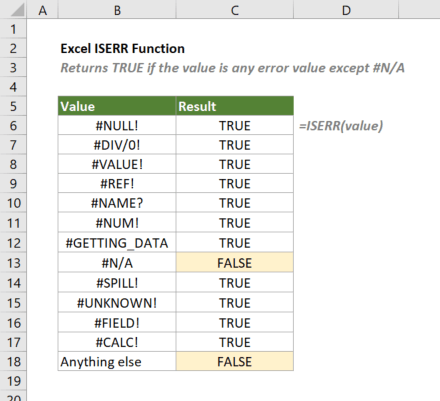Image resolution: width=440 pixels, height=401 pixels.
Task: Click the Excel ISERR Function title
Action: [122, 49]
